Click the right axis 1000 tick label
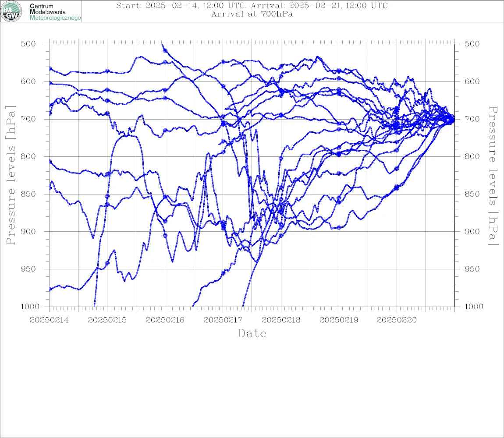This screenshot has height=438, width=504. point(474,307)
